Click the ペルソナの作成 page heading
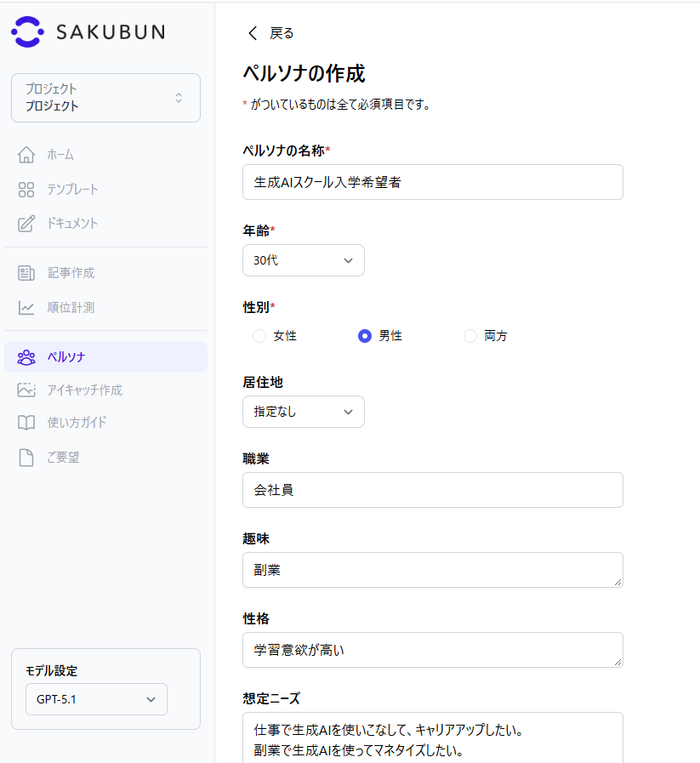The height and width of the screenshot is (763, 700). click(304, 73)
